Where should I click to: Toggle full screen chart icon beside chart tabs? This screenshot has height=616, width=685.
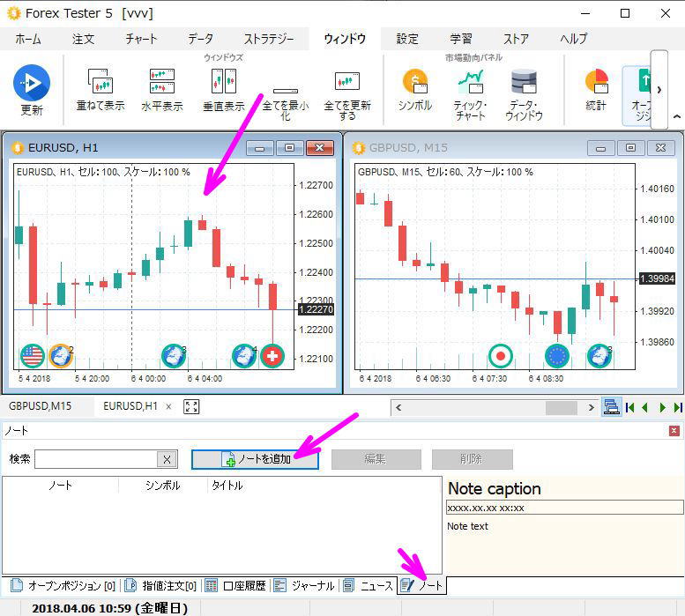(x=191, y=406)
